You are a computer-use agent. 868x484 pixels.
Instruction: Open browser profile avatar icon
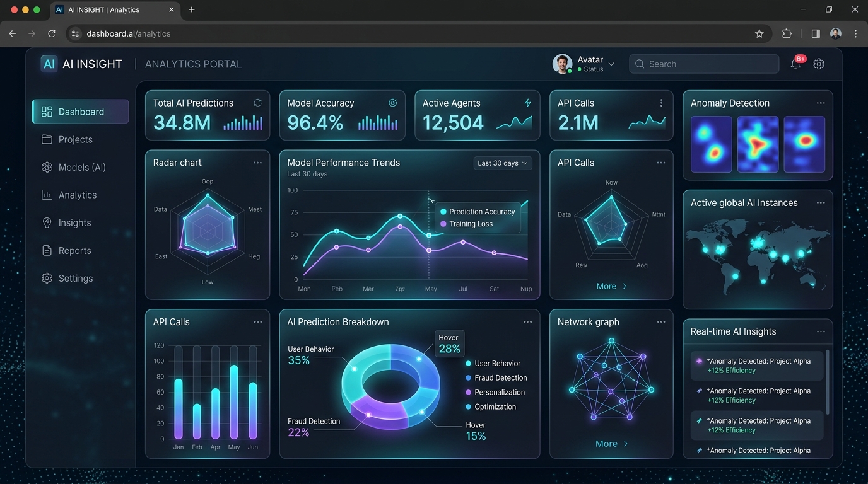coord(836,33)
